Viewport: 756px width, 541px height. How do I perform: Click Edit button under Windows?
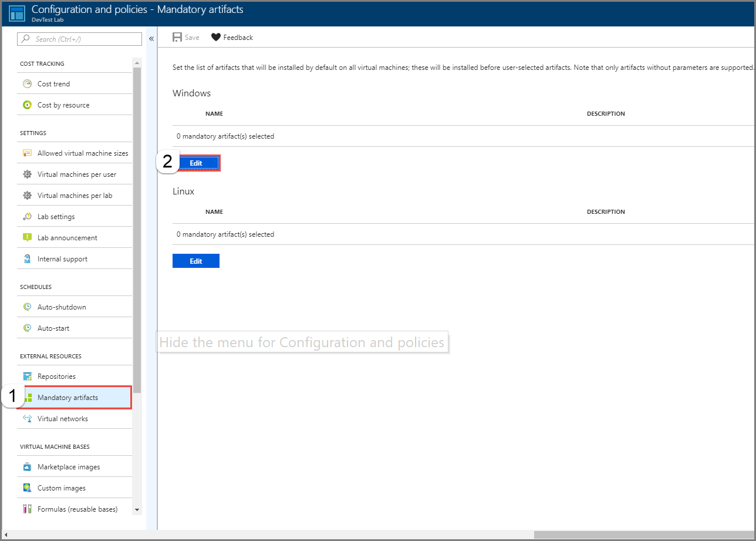pyautogui.click(x=196, y=163)
